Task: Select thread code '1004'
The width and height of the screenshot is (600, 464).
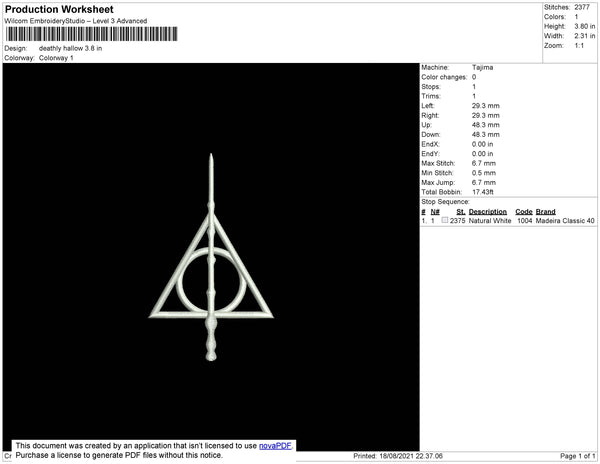Action: [x=525, y=221]
